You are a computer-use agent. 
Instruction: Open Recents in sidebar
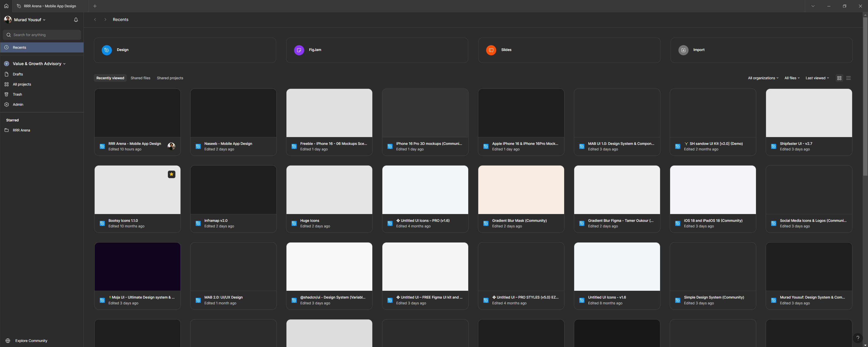(42, 47)
